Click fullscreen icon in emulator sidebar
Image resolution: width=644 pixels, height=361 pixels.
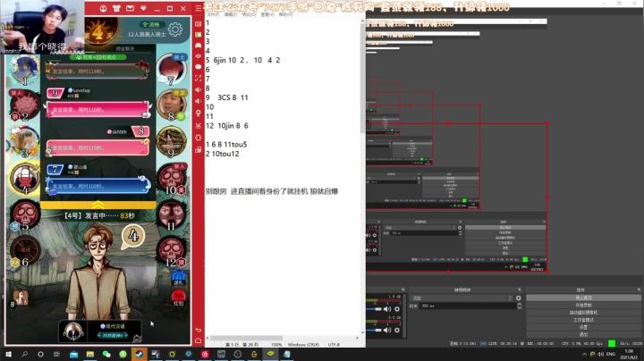[x=199, y=78]
